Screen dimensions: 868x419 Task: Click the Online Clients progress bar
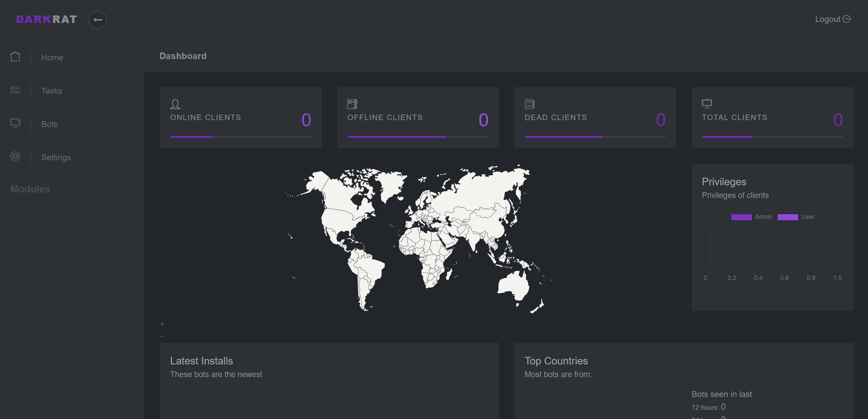[x=241, y=137]
